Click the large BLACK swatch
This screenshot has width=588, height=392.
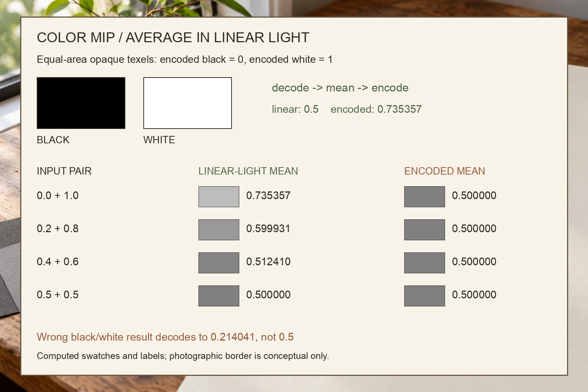81,103
